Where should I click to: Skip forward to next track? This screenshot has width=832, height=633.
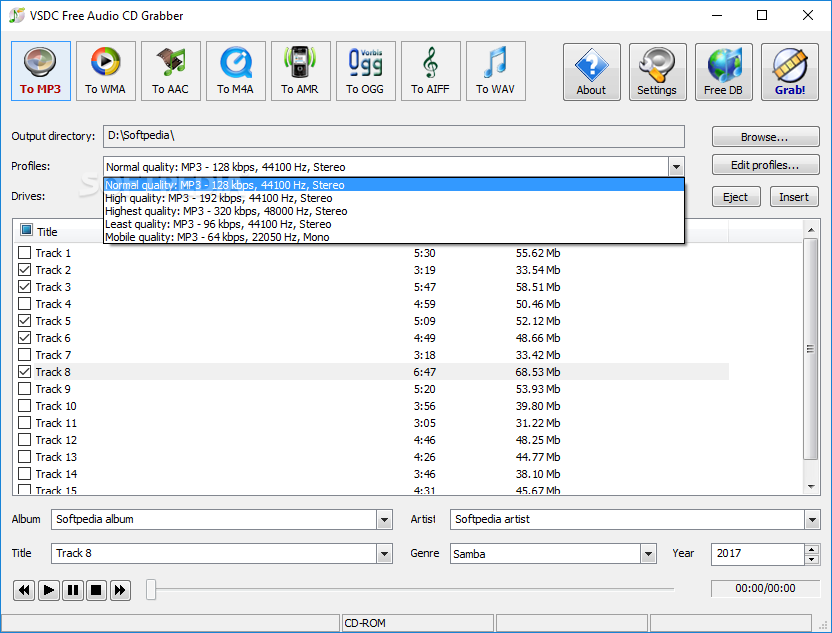[120, 590]
